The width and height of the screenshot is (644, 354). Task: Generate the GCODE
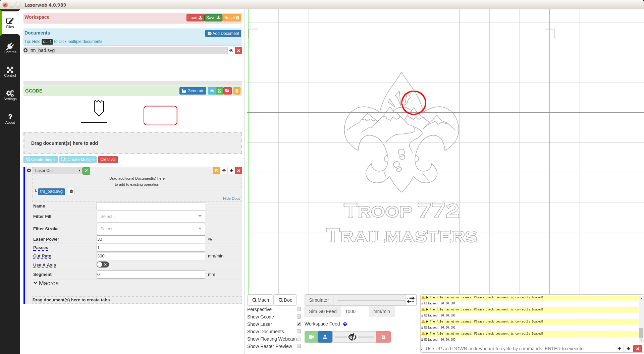click(193, 91)
